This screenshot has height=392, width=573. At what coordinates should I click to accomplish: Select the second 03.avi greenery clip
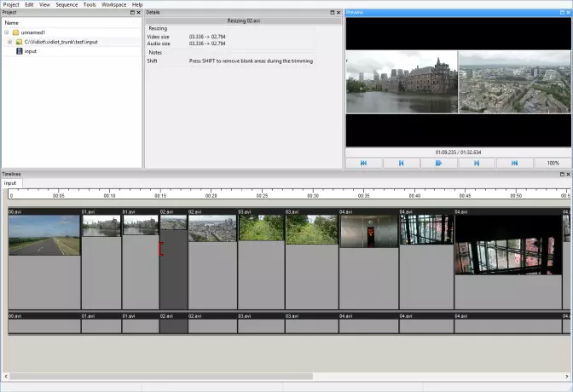312,259
